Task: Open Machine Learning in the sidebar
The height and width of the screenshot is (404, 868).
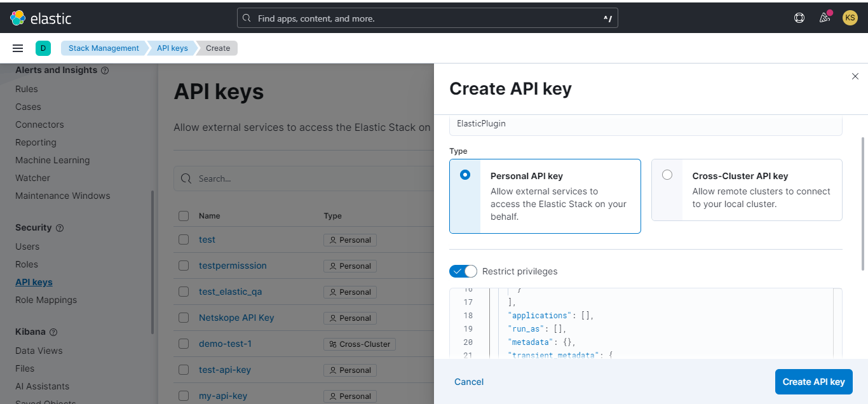Action: point(53,160)
